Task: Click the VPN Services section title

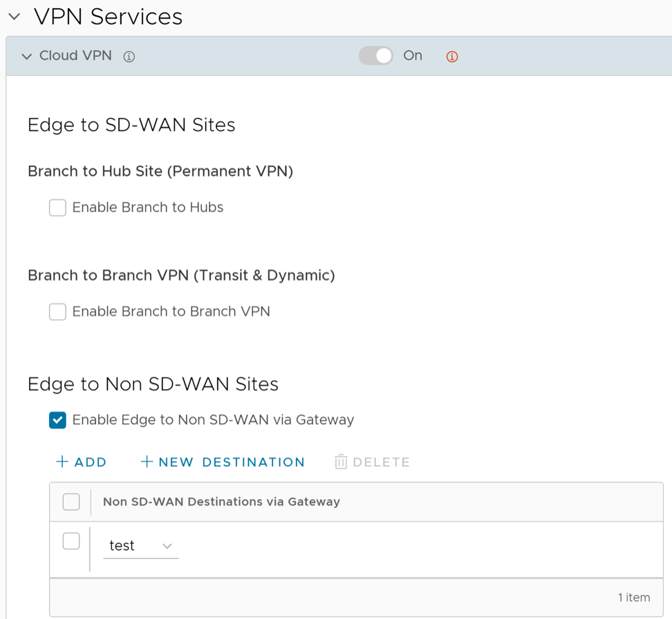Action: tap(108, 17)
